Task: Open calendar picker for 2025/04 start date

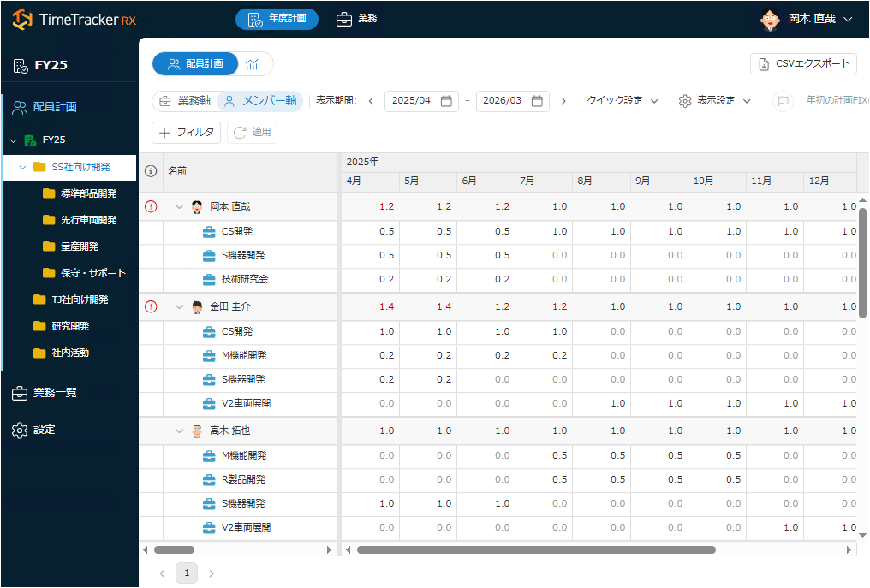Action: point(446,101)
